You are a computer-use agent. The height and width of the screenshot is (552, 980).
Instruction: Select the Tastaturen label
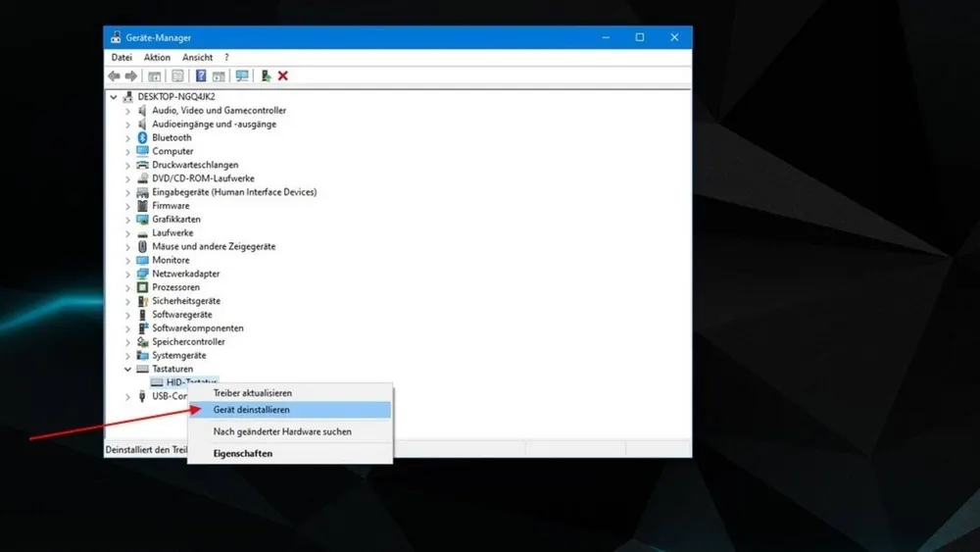click(x=172, y=370)
